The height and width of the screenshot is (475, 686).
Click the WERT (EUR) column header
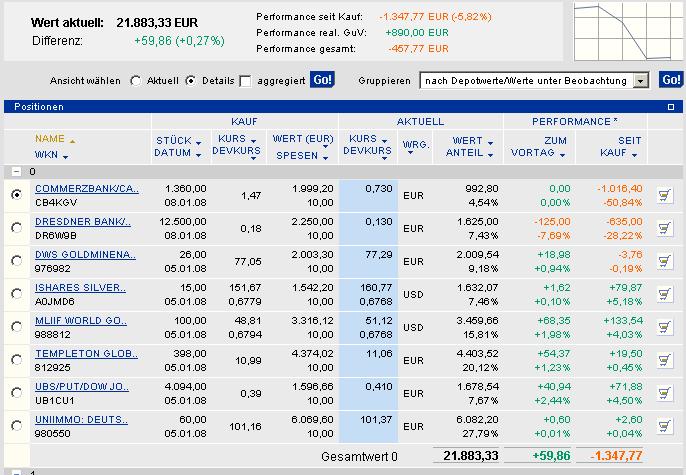(x=303, y=139)
